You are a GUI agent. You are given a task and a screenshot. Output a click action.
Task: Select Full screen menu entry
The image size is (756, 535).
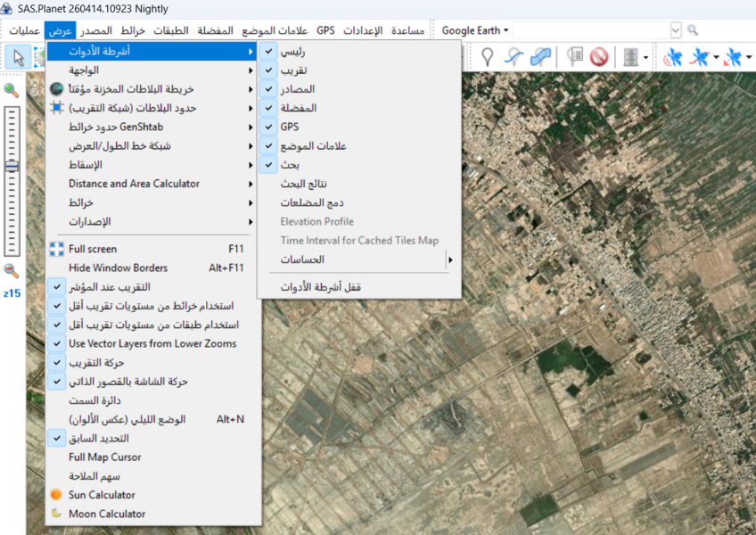tap(93, 249)
